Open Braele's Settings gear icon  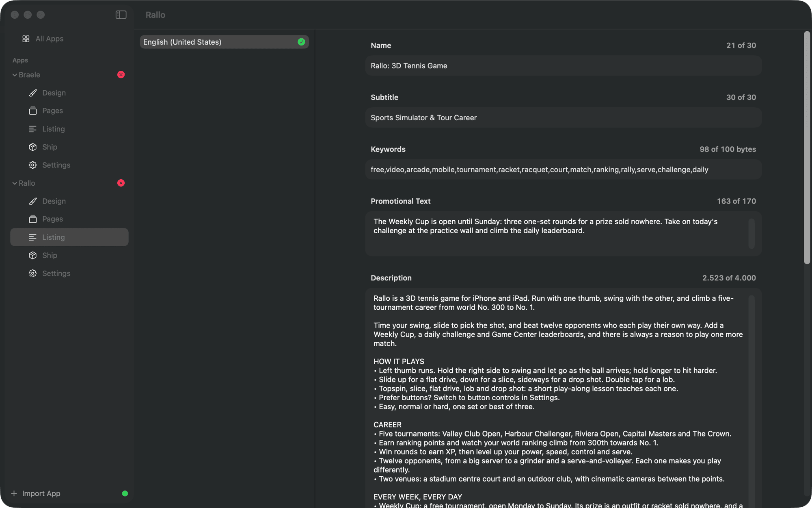(x=33, y=165)
